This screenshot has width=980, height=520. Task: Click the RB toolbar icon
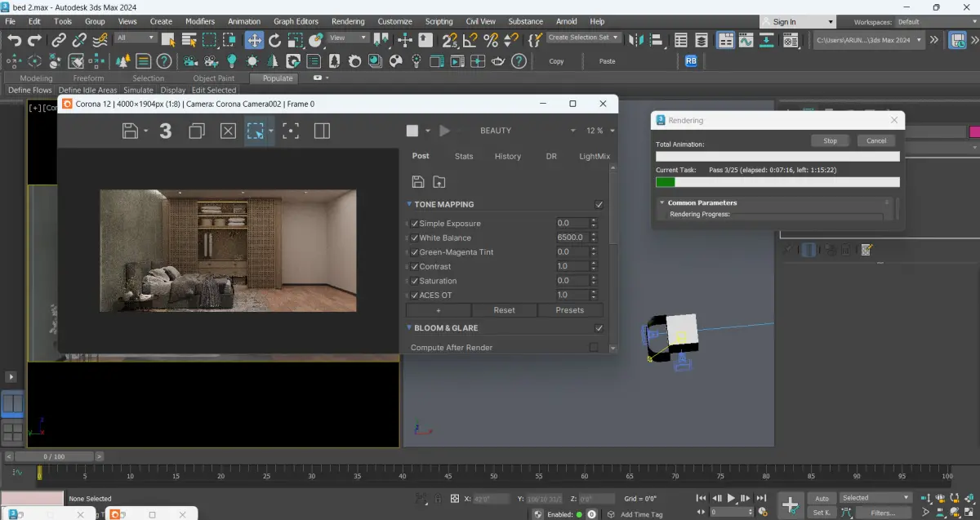coord(691,61)
